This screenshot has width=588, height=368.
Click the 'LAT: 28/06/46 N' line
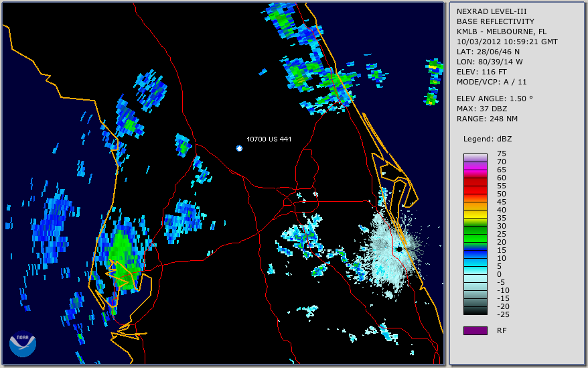pyautogui.click(x=488, y=52)
